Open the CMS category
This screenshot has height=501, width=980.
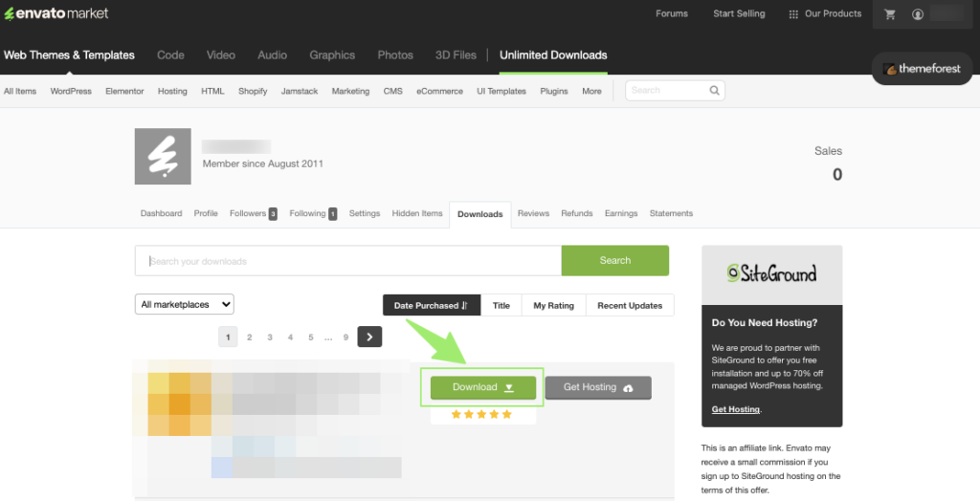pyautogui.click(x=393, y=91)
